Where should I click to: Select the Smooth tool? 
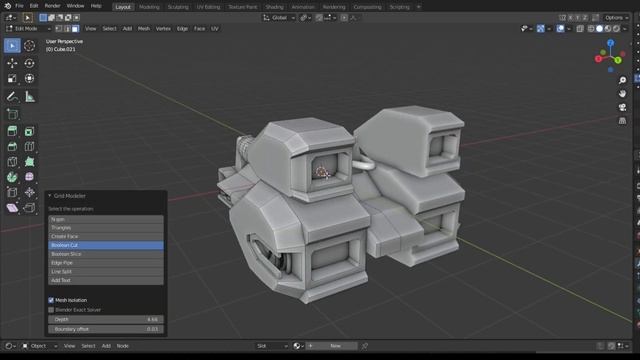click(x=29, y=177)
